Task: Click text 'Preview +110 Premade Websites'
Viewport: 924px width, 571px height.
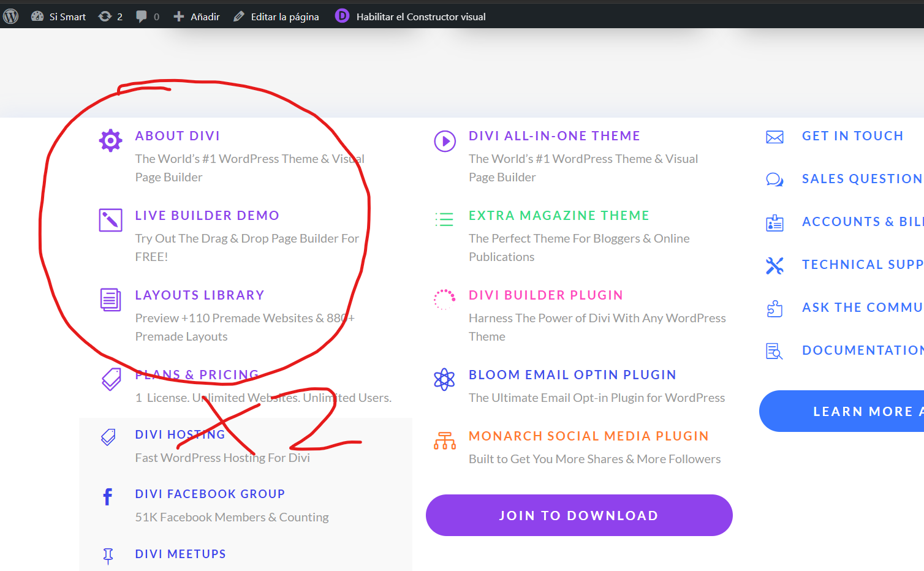Action: click(x=224, y=318)
